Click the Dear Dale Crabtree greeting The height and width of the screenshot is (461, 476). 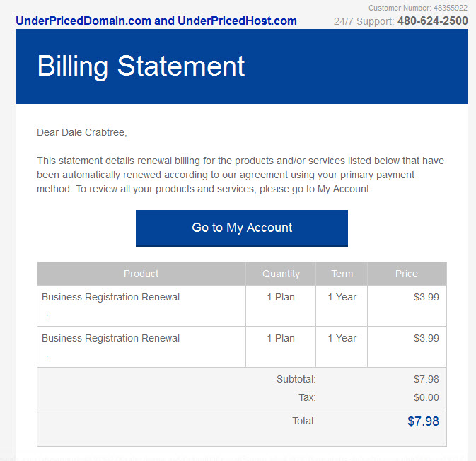[x=81, y=133]
